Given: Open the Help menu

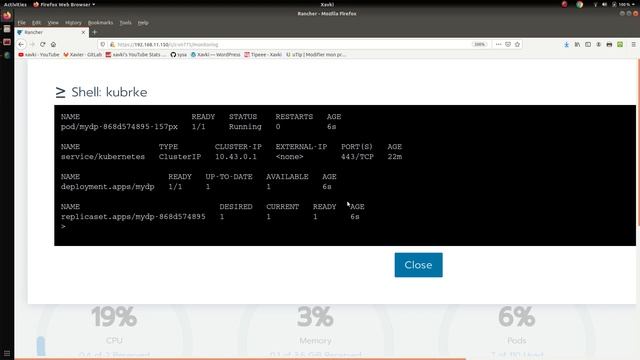Looking at the screenshot, I should pyautogui.click(x=143, y=22).
